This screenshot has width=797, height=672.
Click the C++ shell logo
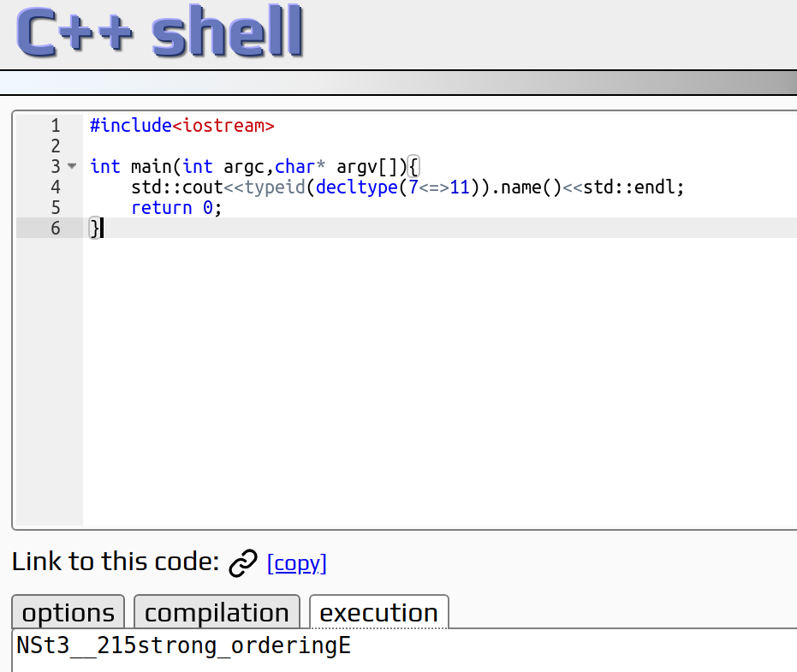159,32
